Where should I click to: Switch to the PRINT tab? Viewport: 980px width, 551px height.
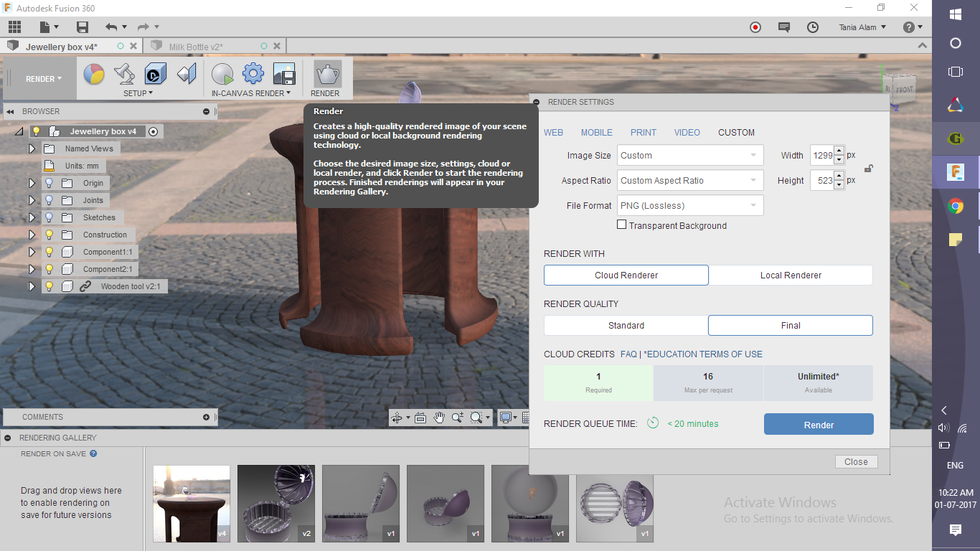[x=644, y=133]
